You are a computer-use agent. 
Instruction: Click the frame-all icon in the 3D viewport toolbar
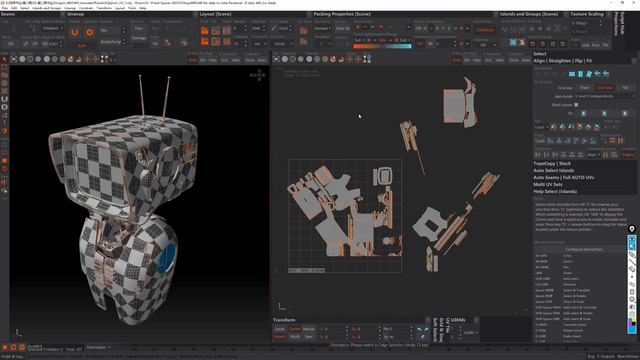14,60
